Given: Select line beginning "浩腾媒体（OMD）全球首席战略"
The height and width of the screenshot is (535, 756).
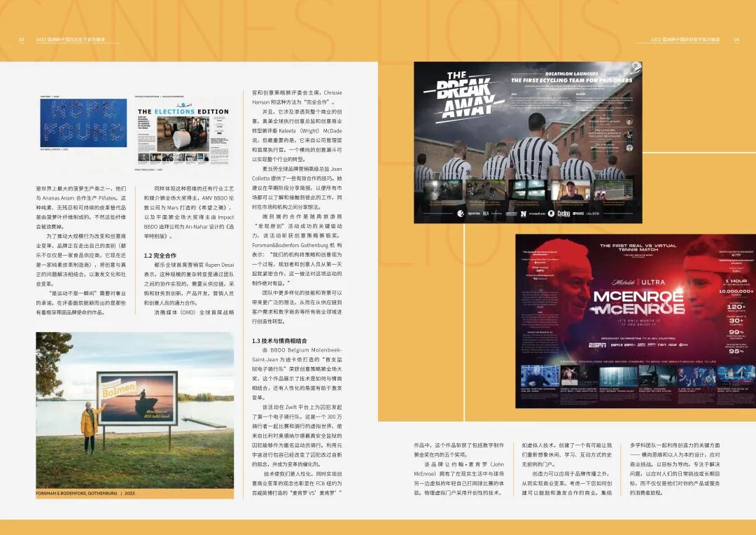Looking at the screenshot, I should click(194, 312).
